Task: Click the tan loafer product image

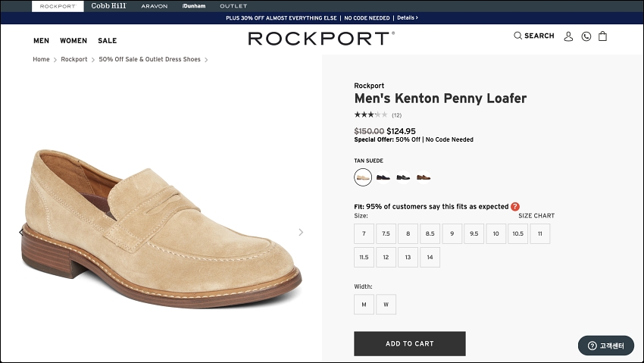Action: click(x=161, y=229)
